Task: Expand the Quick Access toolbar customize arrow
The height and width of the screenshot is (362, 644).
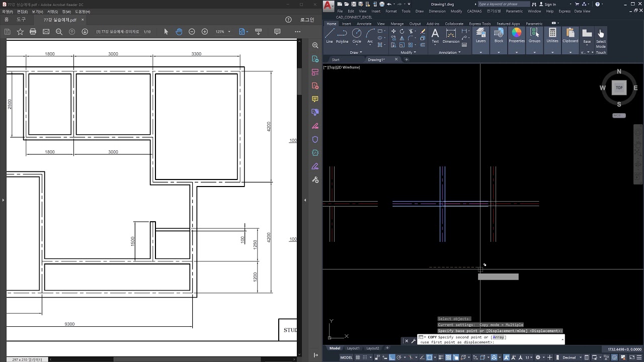Action: pos(410,4)
